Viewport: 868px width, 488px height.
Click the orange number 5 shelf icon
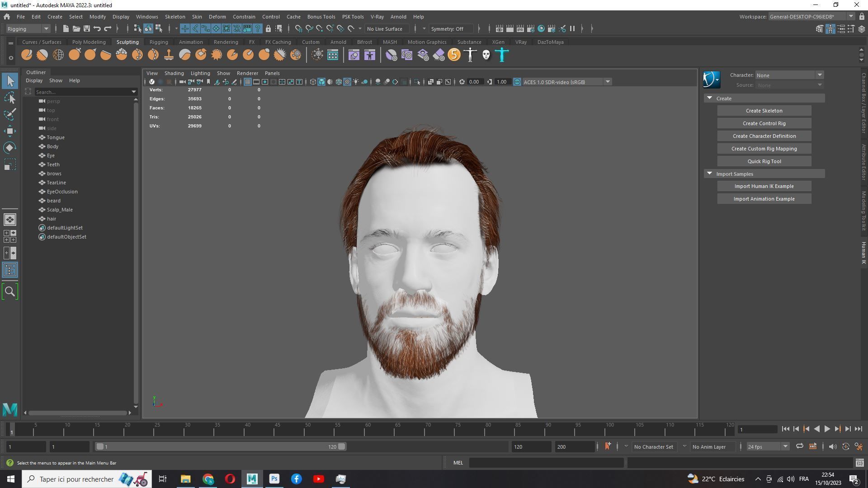[x=454, y=55]
